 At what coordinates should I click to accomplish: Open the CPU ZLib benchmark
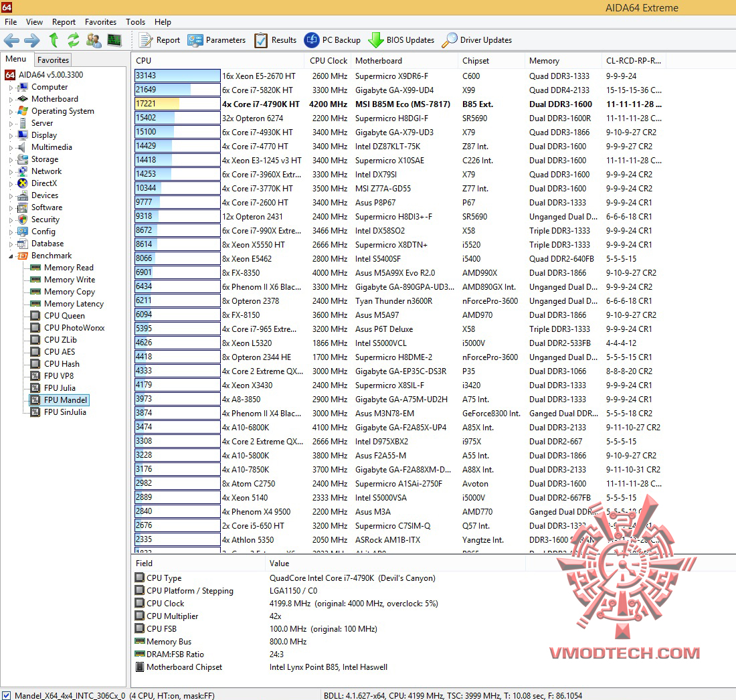coord(60,340)
